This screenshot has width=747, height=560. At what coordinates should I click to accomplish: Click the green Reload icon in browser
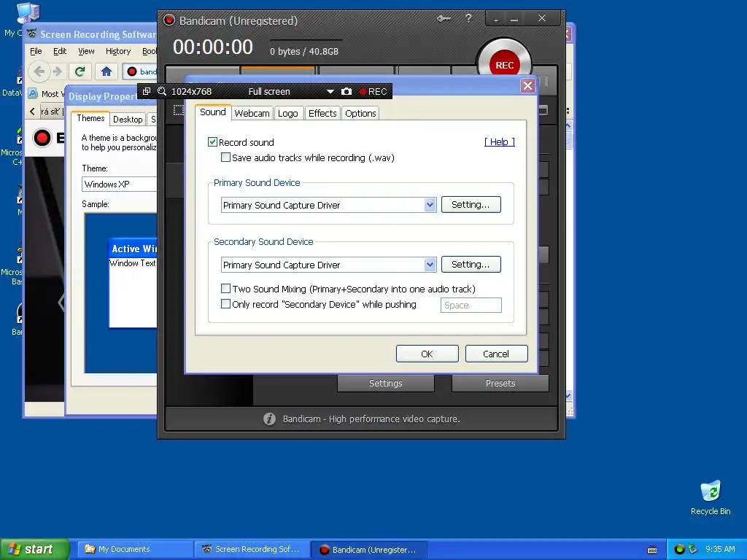tap(80, 71)
